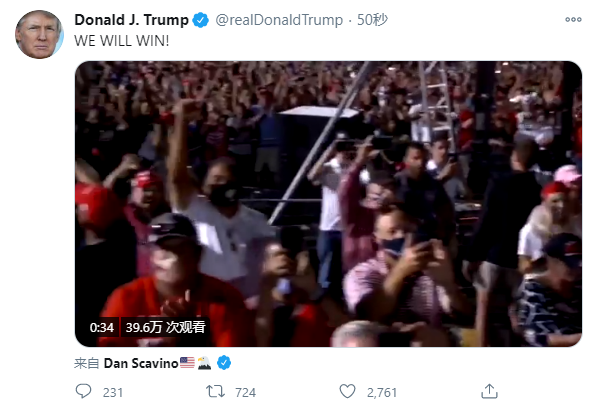Play the rally crowd video

(x=328, y=204)
